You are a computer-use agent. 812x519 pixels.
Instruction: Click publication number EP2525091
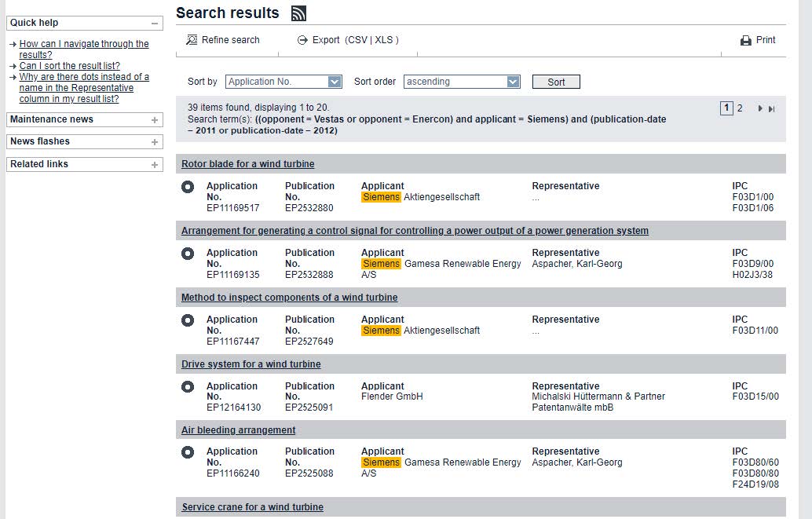(309, 408)
